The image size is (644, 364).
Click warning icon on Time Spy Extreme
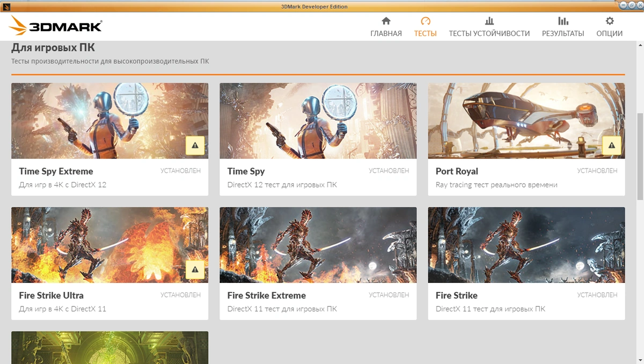[195, 145]
